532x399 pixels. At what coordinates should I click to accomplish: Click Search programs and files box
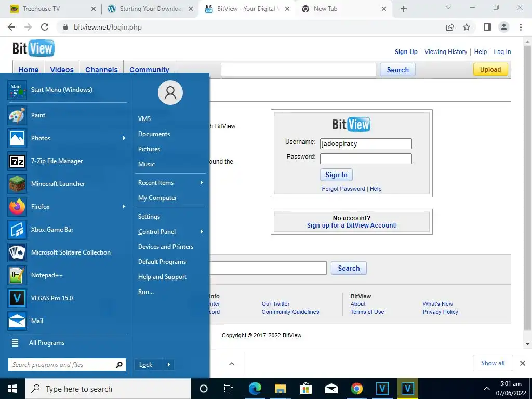[x=67, y=365]
